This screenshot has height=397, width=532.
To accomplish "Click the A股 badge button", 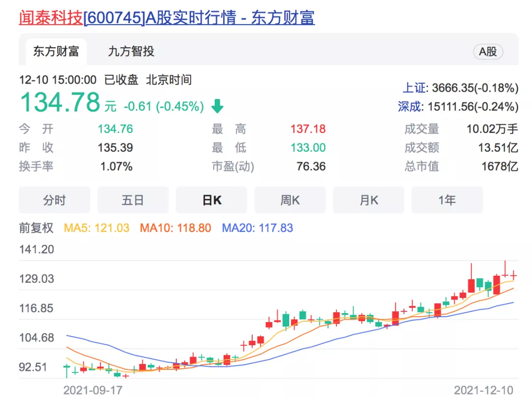I will tap(488, 51).
